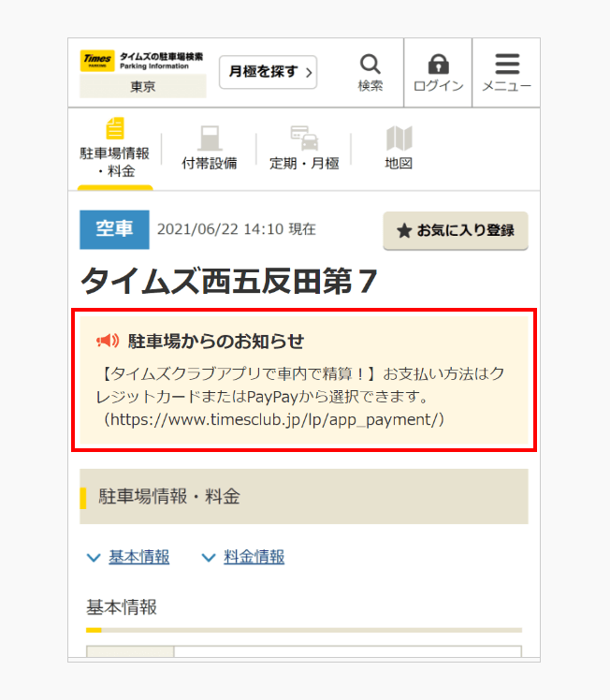Click the 付帯設備 facilities icon
Image resolution: width=610 pixels, height=700 pixels.
click(210, 138)
